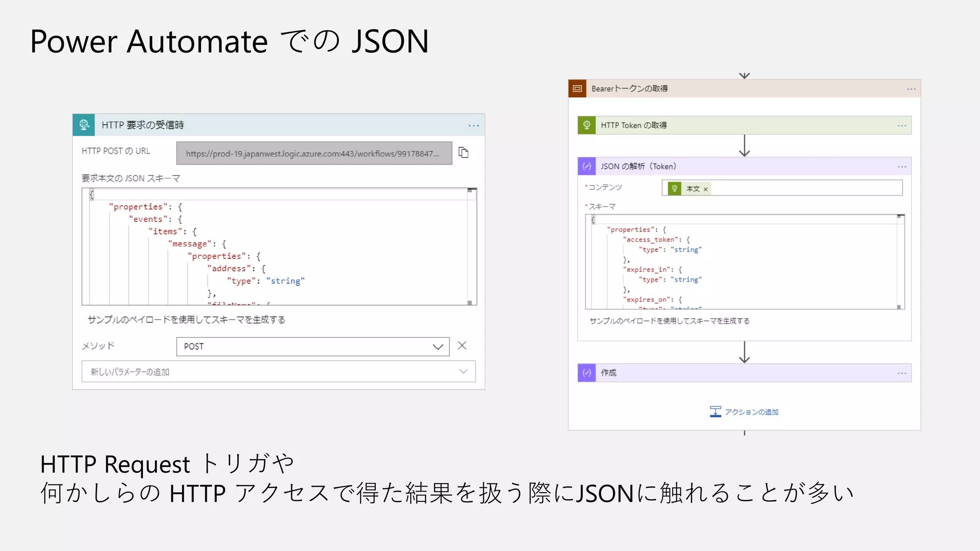
Task: Remove the 本文 token from コンテンツ
Action: [x=705, y=189]
